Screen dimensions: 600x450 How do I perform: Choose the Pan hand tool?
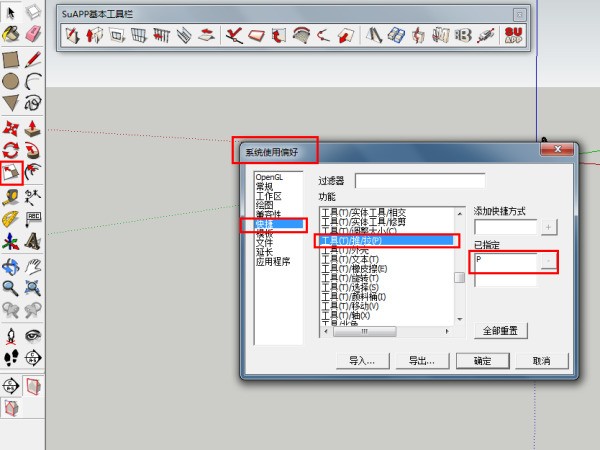32,266
